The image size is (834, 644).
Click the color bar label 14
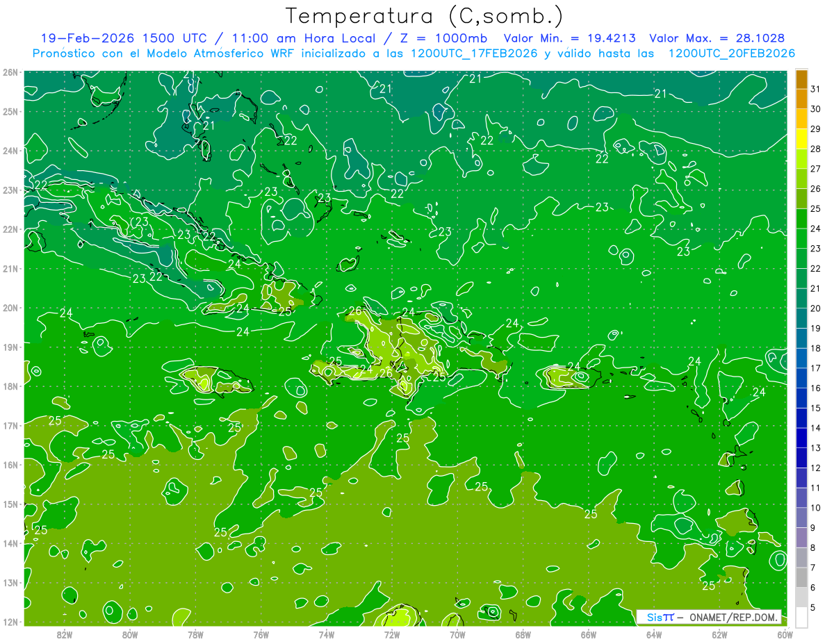coord(816,428)
